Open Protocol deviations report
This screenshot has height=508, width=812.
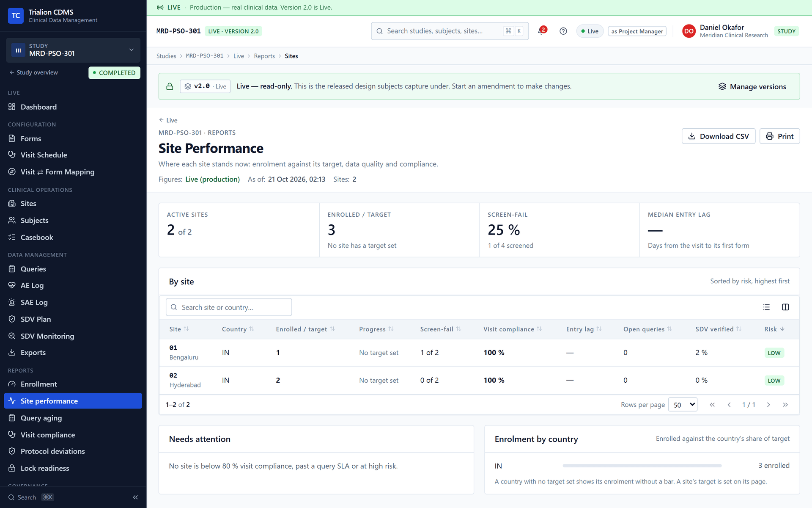(x=73, y=451)
